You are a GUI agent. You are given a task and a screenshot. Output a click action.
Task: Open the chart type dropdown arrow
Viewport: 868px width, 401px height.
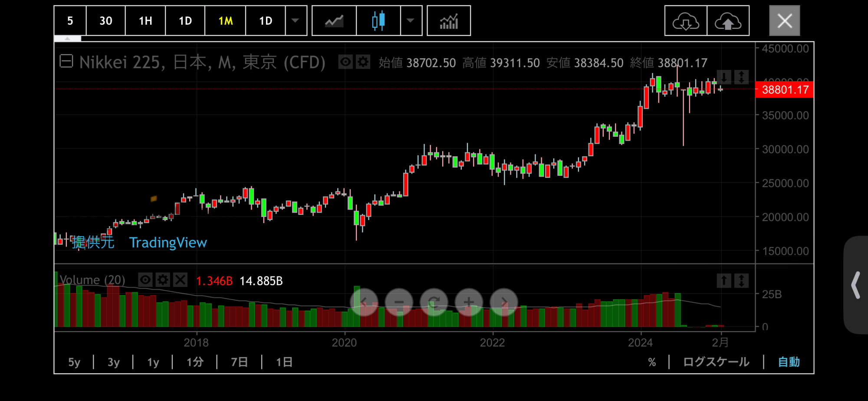tap(411, 21)
